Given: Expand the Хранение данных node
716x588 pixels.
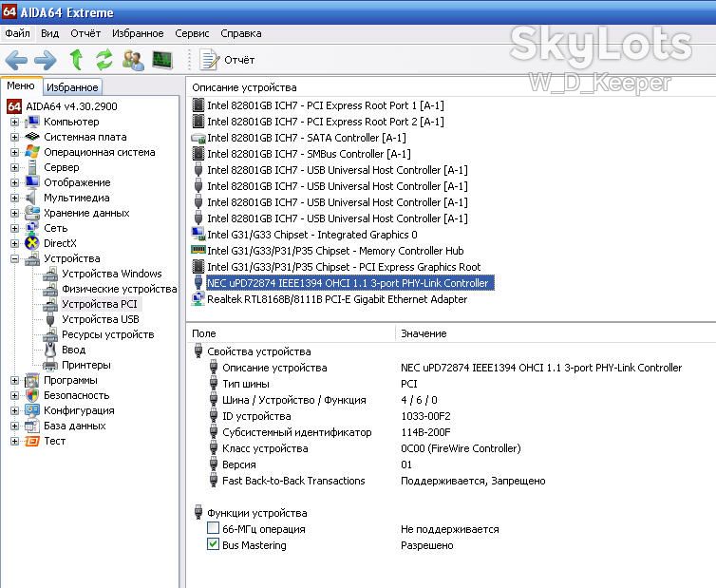Looking at the screenshot, I should tap(14, 213).
